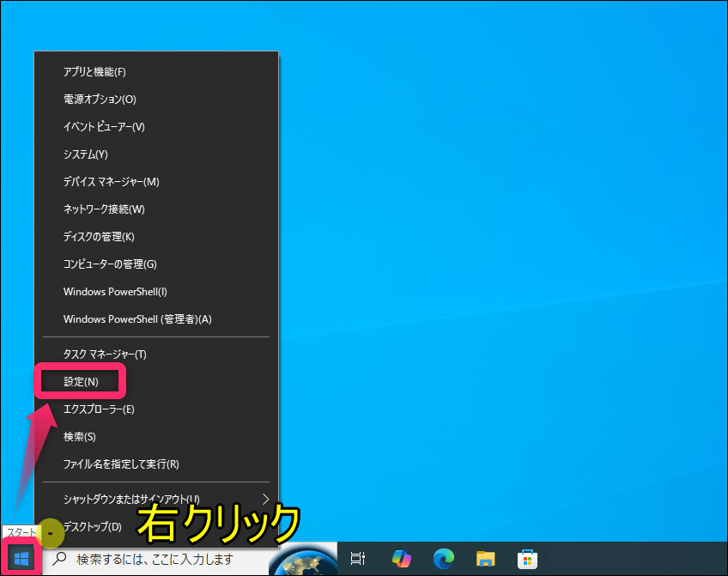
Task: Expand the シャットダウンまたはサインアウト submenu arrow
Action: tap(265, 499)
